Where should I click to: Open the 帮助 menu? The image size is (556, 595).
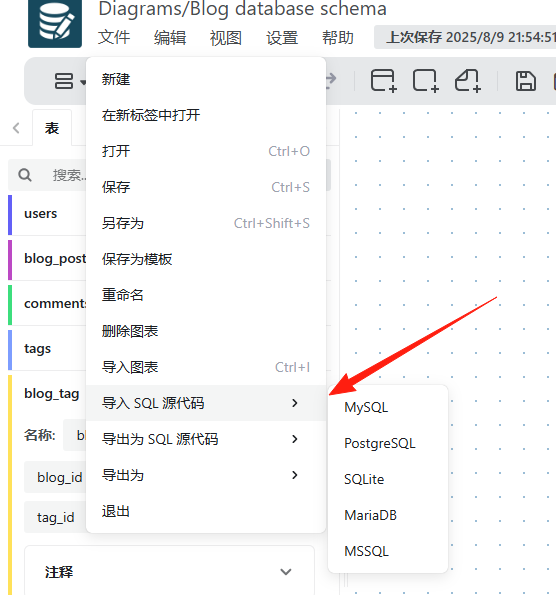click(x=338, y=38)
